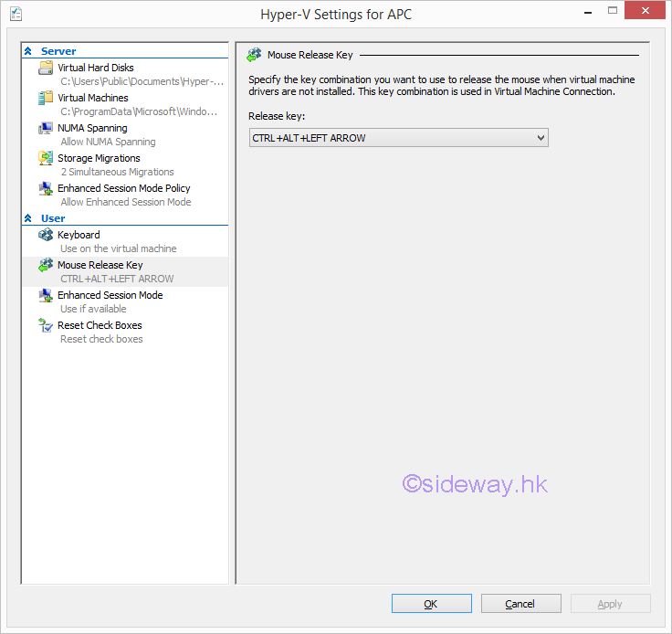
Task: Open Reset Check Boxes setting
Action: 100,325
